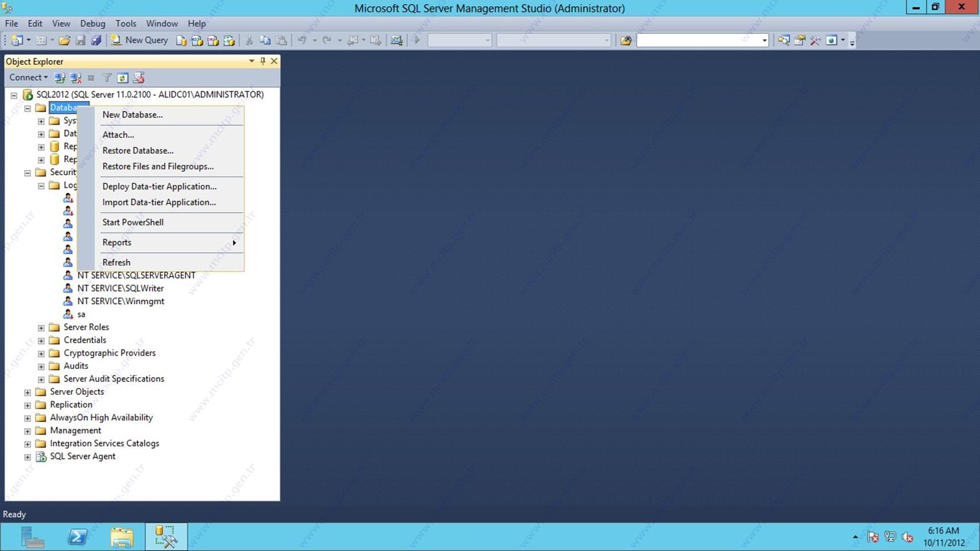Open the View menu
The width and height of the screenshot is (980, 551).
(61, 24)
